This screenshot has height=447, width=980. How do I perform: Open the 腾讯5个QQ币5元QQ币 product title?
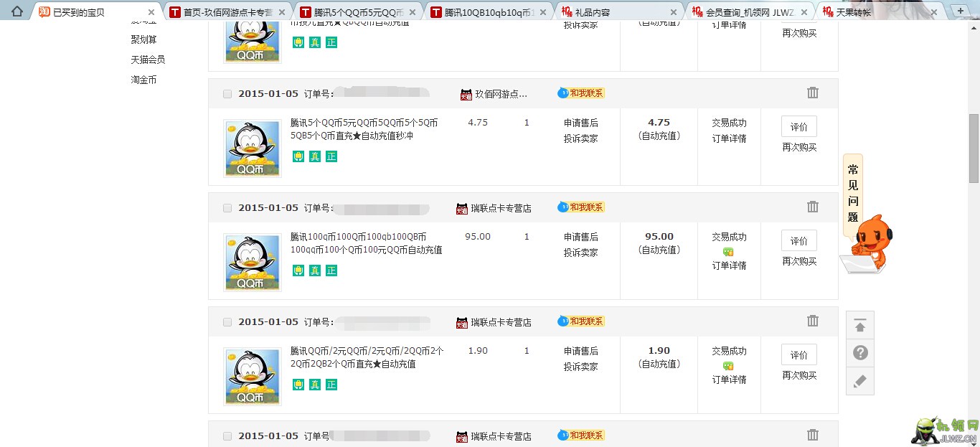pyautogui.click(x=364, y=129)
